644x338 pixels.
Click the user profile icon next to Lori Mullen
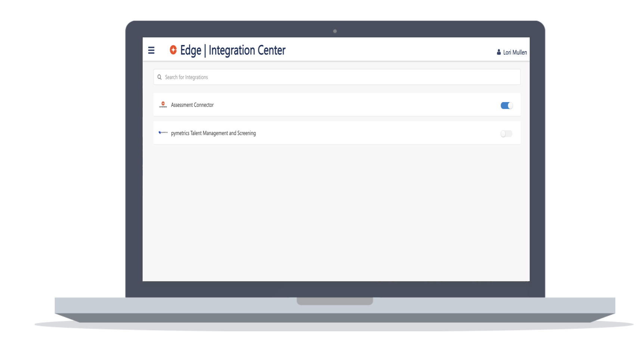point(498,52)
